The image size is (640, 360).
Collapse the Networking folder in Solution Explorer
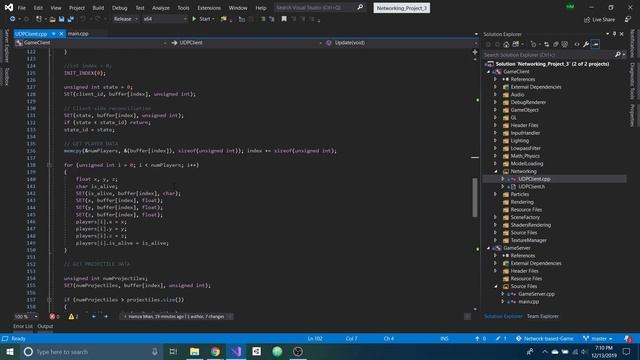coord(496,171)
